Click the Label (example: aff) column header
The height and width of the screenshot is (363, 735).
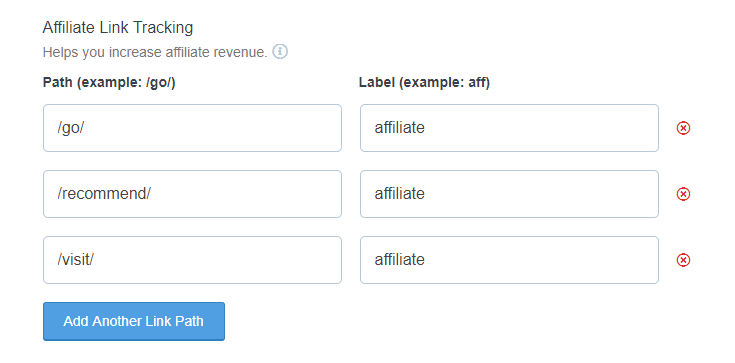click(x=424, y=83)
